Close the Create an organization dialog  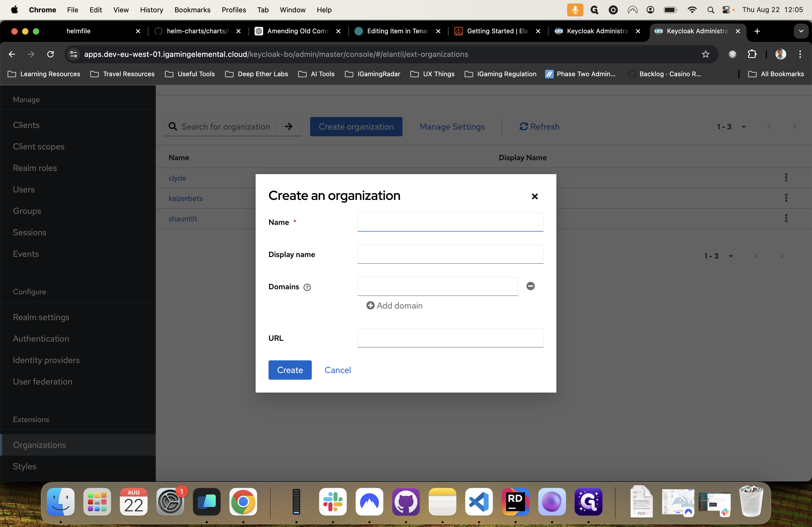(535, 196)
